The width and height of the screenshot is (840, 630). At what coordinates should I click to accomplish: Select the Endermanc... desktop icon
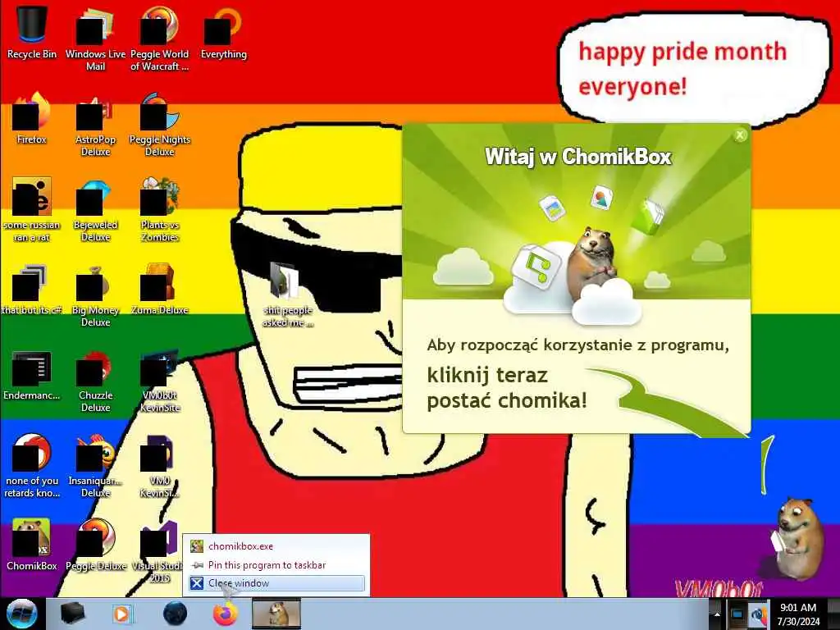point(32,375)
